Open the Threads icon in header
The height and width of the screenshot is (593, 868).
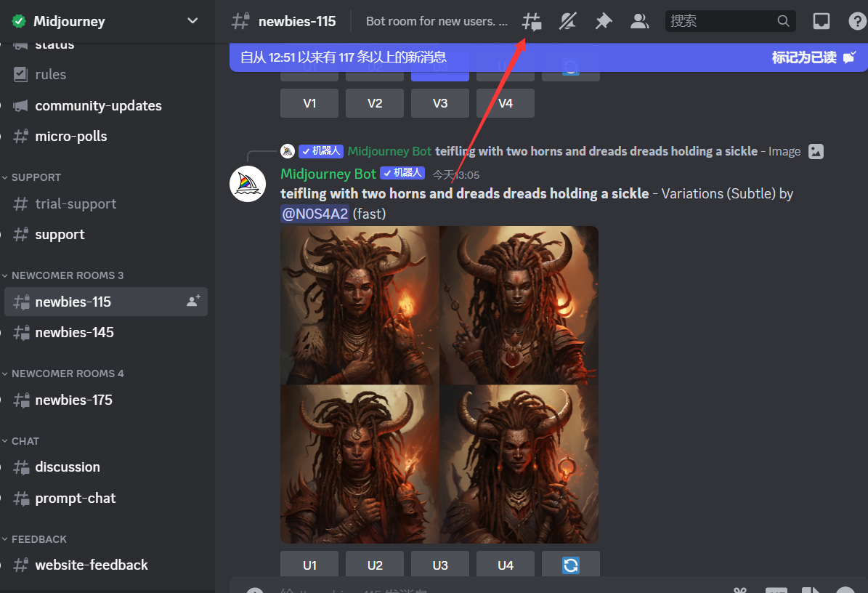click(x=532, y=22)
